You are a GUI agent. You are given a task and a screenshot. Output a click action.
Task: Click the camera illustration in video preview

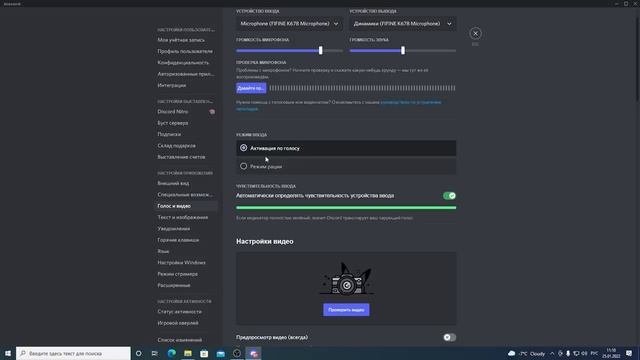346,280
